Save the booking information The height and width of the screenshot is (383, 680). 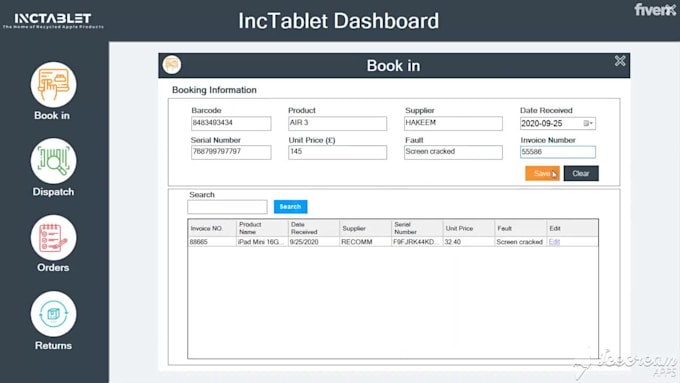[x=542, y=173]
